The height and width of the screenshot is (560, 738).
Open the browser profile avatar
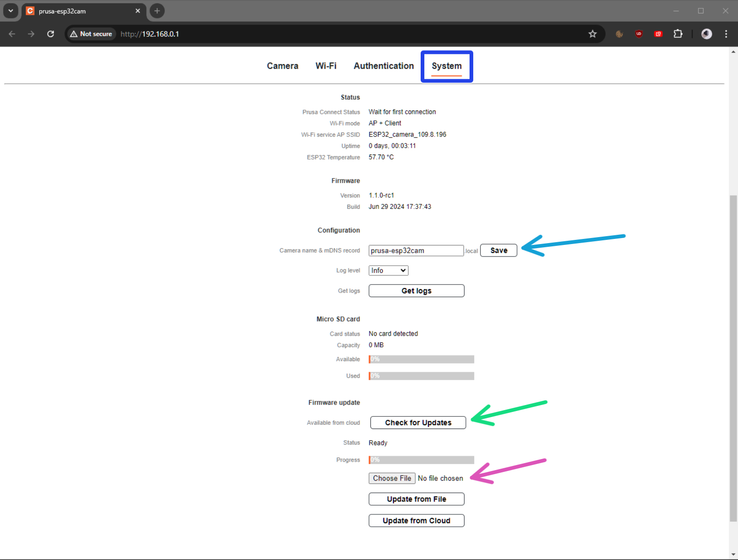point(707,34)
